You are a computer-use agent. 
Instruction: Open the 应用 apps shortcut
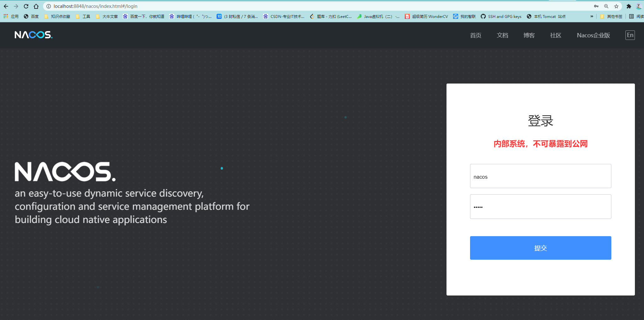[x=11, y=16]
